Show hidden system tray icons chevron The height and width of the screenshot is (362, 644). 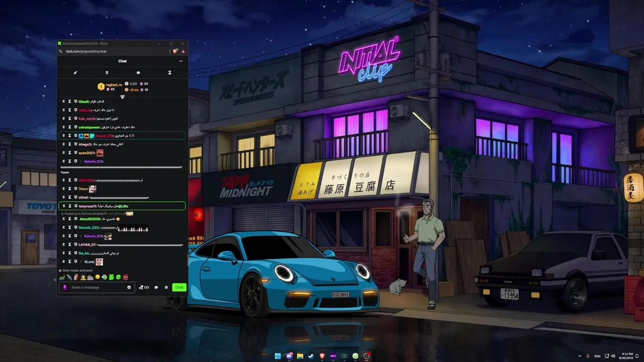pyautogui.click(x=580, y=356)
